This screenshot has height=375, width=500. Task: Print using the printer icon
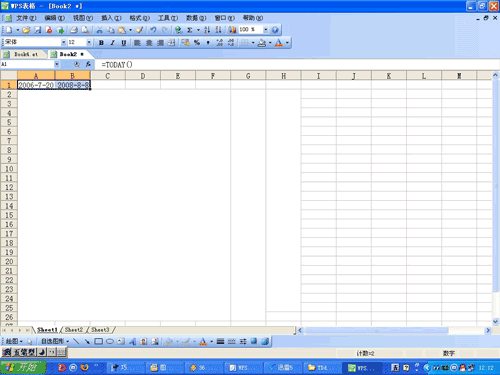tap(74, 30)
